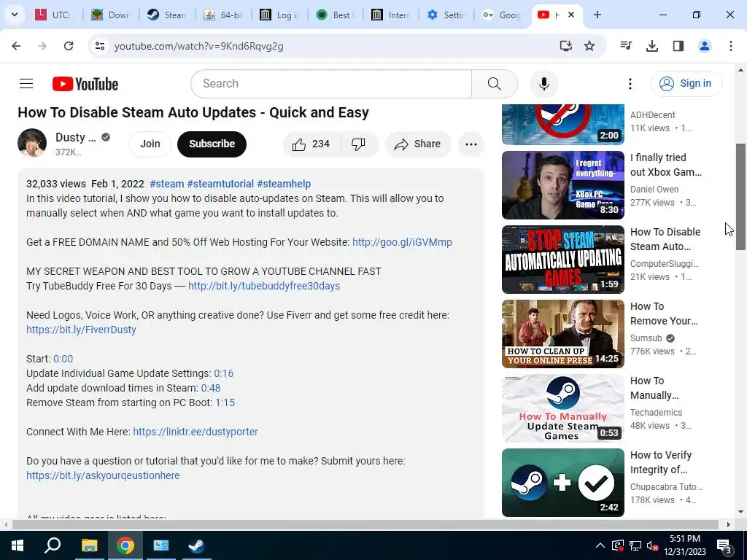Image resolution: width=747 pixels, height=560 pixels.
Task: Click the search magnifier button
Action: [495, 84]
